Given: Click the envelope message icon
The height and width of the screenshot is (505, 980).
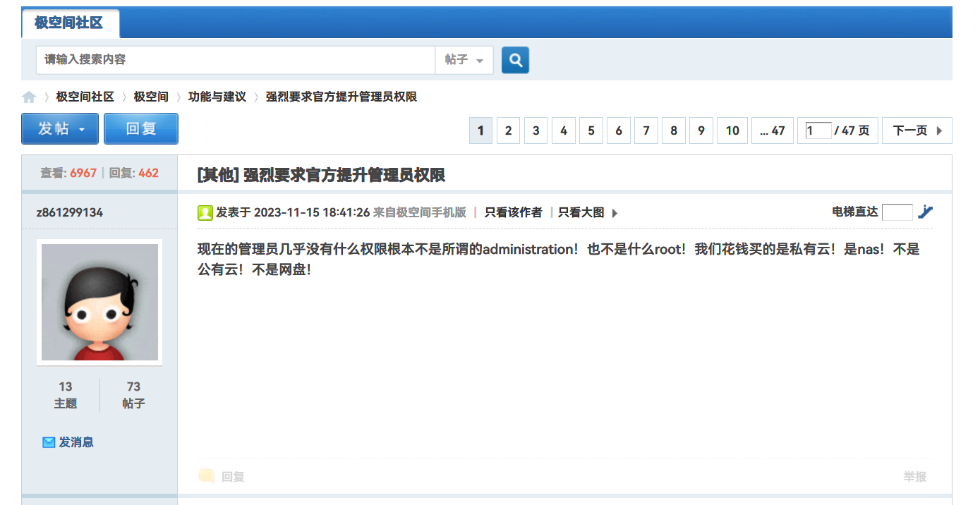Looking at the screenshot, I should coord(49,442).
